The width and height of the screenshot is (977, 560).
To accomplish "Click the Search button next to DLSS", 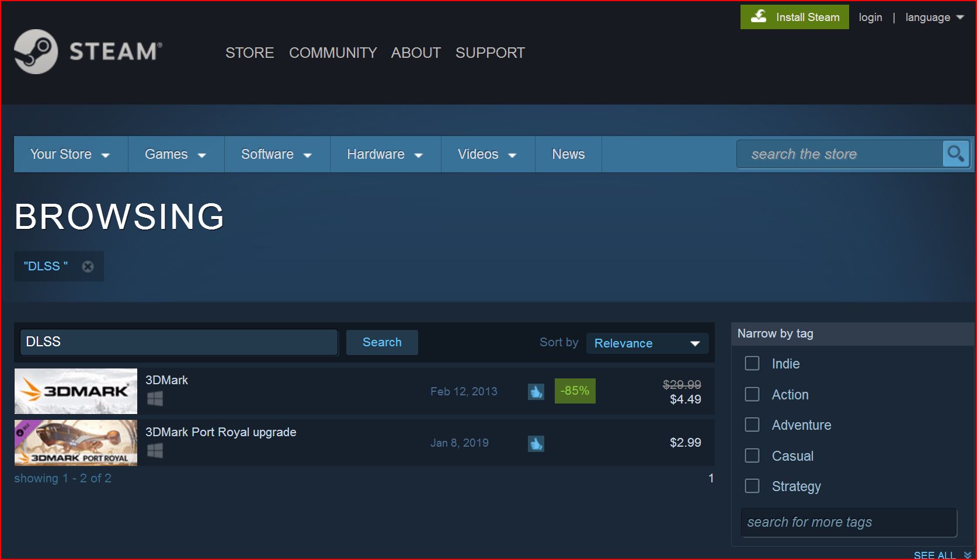I will tap(382, 342).
